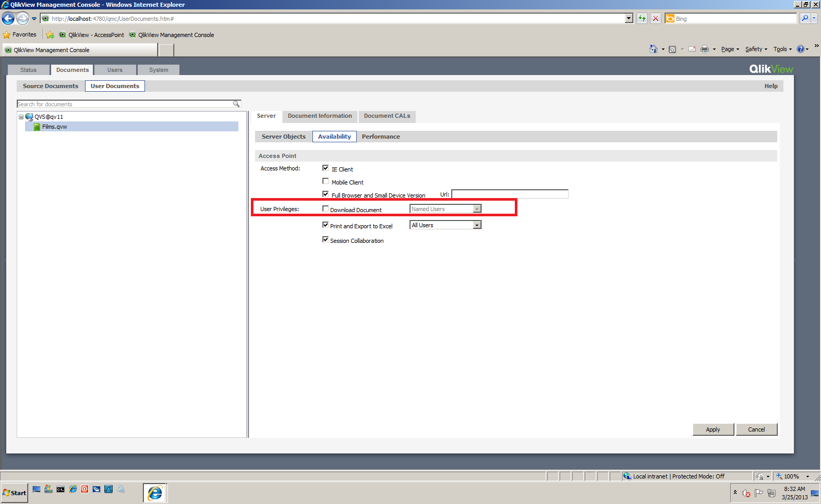The height and width of the screenshot is (504, 821).
Task: Open the Document Information tab
Action: 320,116
